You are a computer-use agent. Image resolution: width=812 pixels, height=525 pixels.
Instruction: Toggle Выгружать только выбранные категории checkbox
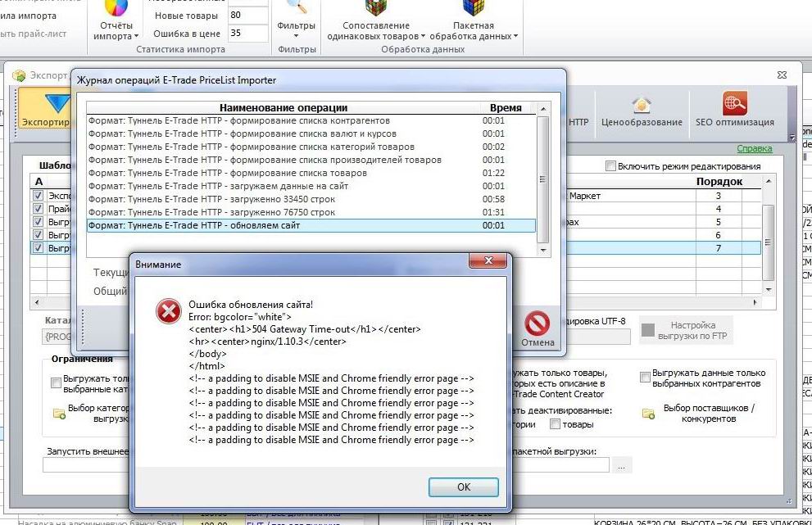pos(56,382)
